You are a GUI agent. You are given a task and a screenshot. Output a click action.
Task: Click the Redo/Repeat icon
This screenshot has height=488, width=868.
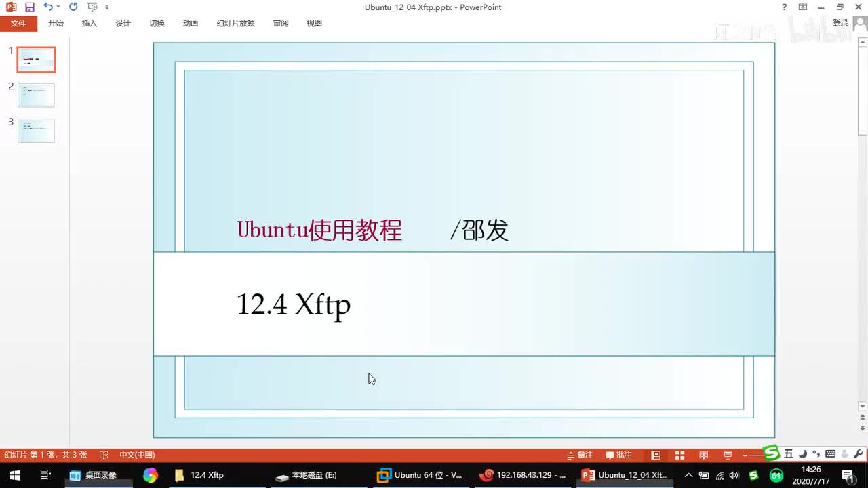[73, 7]
